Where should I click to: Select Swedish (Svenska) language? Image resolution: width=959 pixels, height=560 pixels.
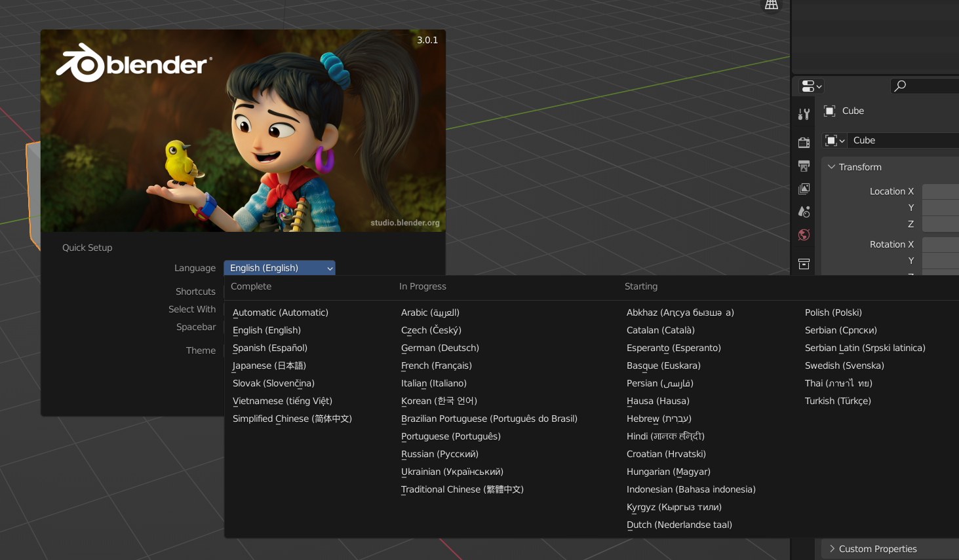coord(844,365)
